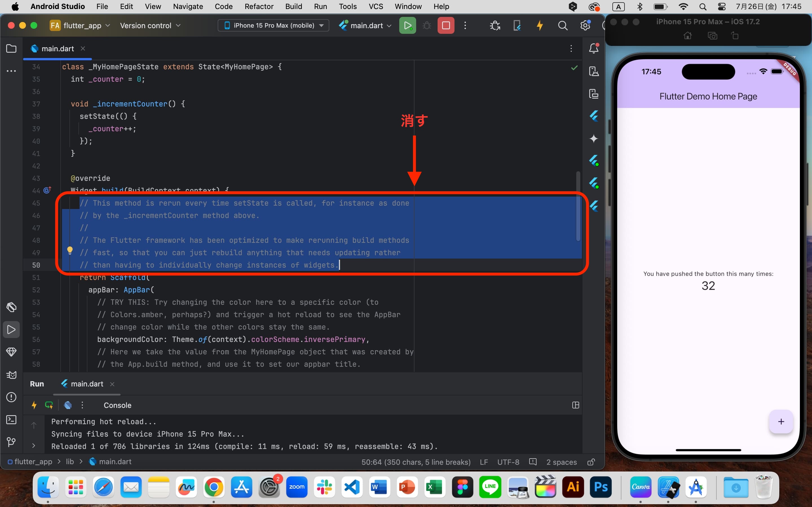Click the Stop button in toolbar
Screen dimensions: 812x507
tap(445, 25)
